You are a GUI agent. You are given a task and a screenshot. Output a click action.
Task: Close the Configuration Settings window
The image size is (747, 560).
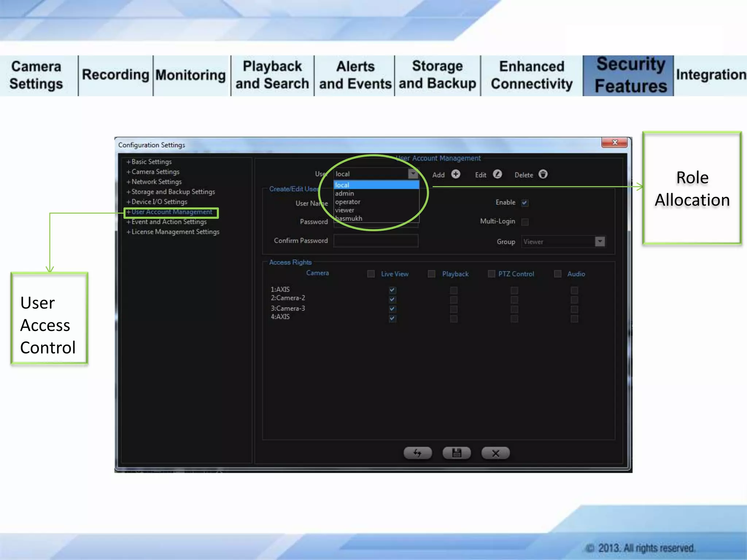615,142
